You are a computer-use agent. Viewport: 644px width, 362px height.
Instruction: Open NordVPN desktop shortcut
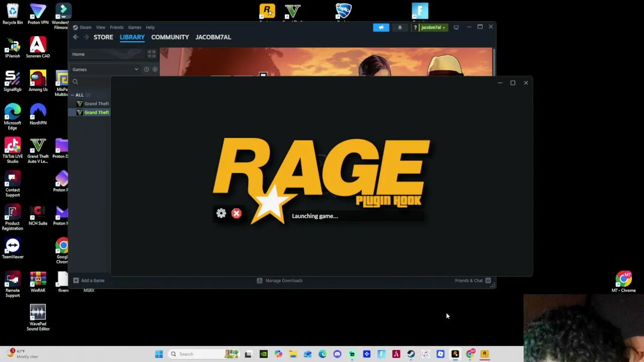coord(38,115)
